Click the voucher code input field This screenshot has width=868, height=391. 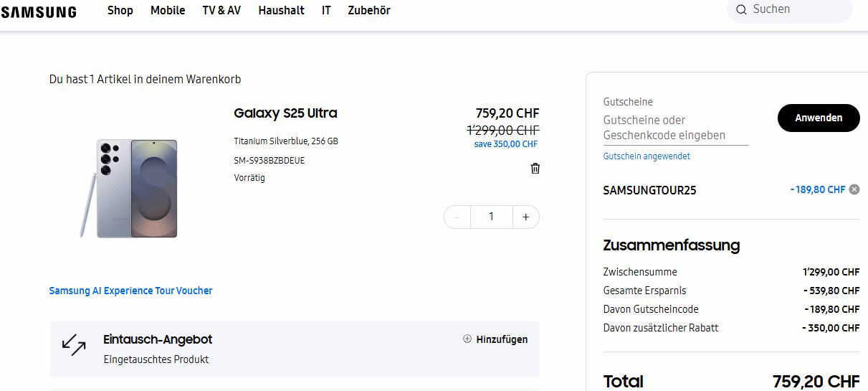point(675,128)
